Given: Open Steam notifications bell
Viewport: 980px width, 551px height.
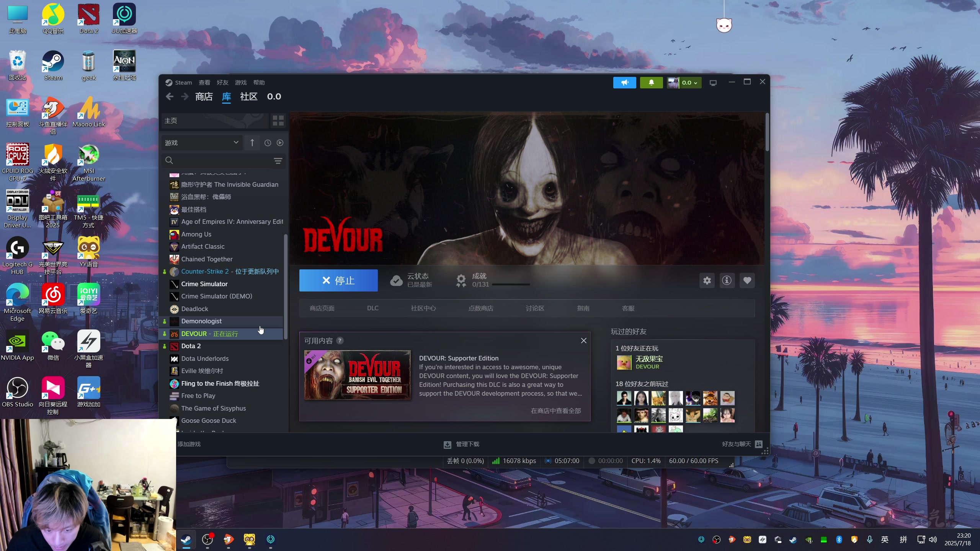Looking at the screenshot, I should [651, 82].
